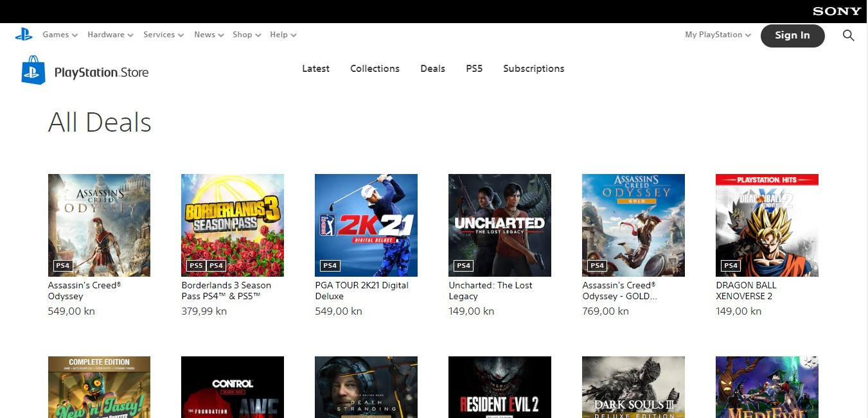This screenshot has width=868, height=418.
Task: Open New 'n' Tasty Complete Edition cover
Action: [99, 387]
